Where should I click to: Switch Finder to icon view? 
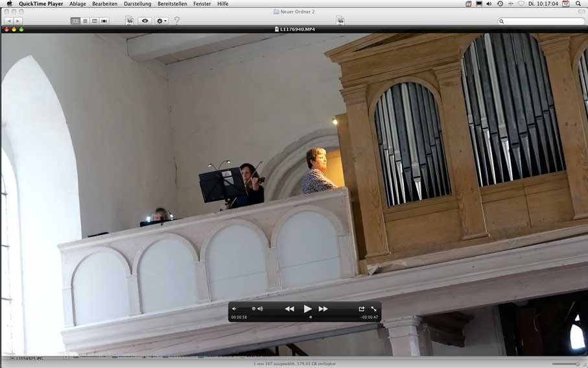tap(75, 21)
